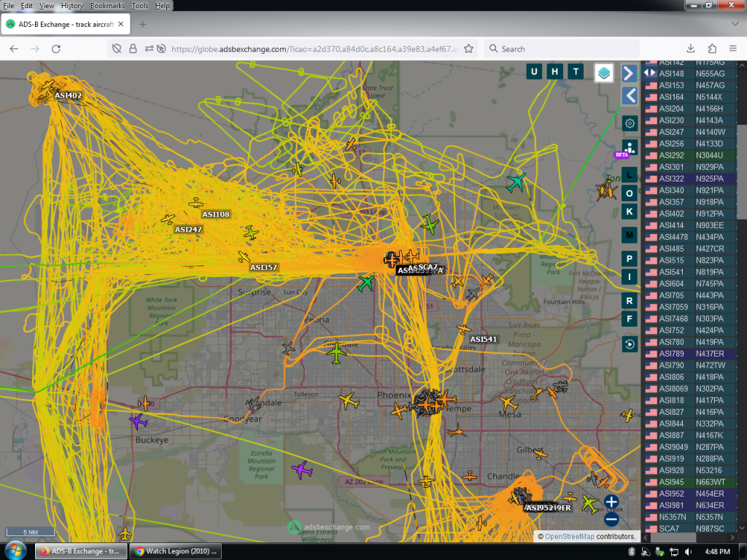This screenshot has width=747, height=560.
Task: Click the horizontal scrollbar right arrow
Action: tap(732, 537)
